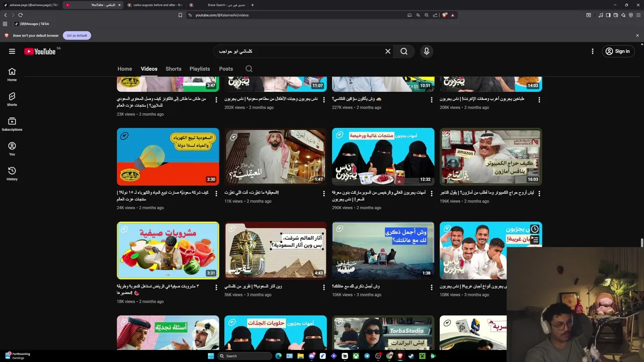Viewport: 644px width, 362px height.
Task: Open History in the left sidebar
Action: pyautogui.click(x=12, y=173)
